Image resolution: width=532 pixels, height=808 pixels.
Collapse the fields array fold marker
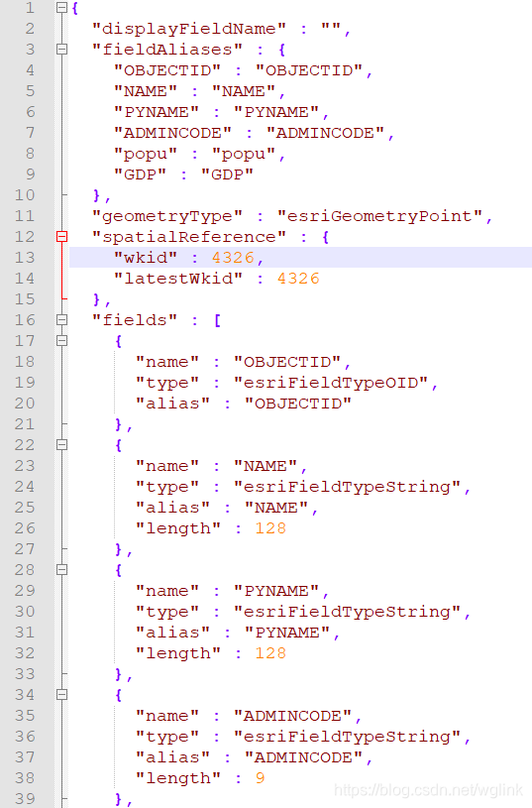pyautogui.click(x=61, y=320)
